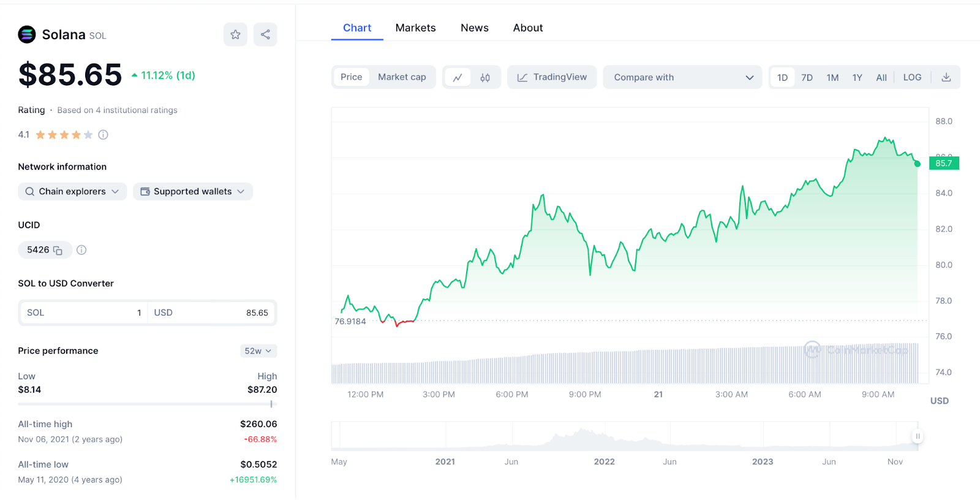The image size is (980, 500).
Task: Click the four-star rating display
Action: click(64, 135)
